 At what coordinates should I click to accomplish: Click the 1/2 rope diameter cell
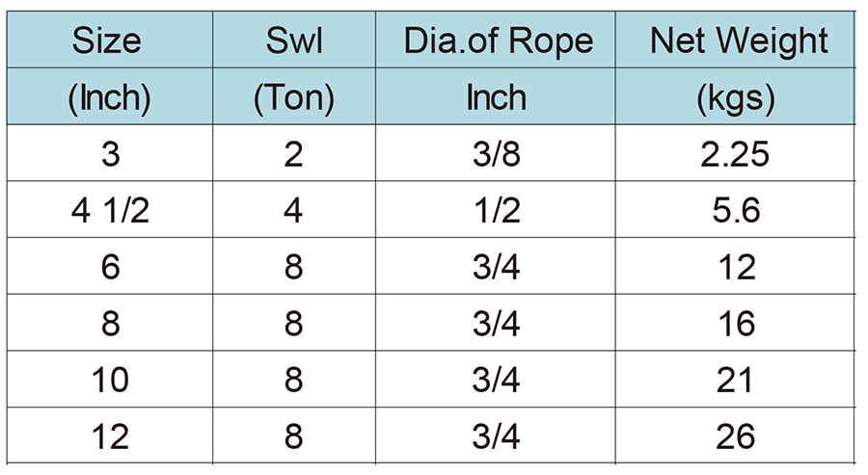(x=496, y=210)
